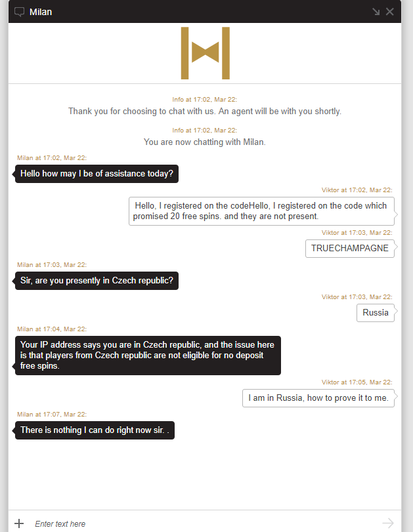Select the "Hello how may I be of assistance" message
This screenshot has width=413, height=532.
pyautogui.click(x=97, y=174)
